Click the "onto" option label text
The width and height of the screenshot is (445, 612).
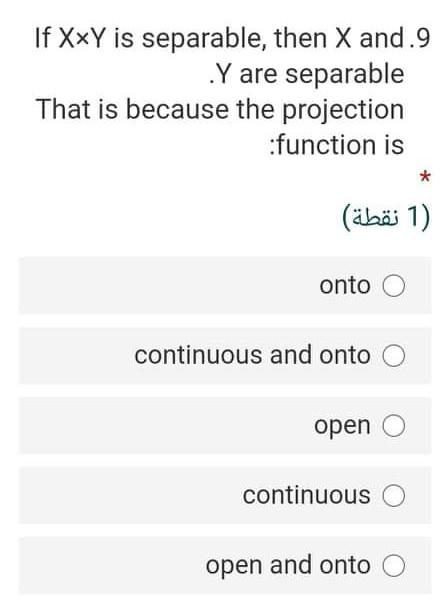(x=345, y=285)
